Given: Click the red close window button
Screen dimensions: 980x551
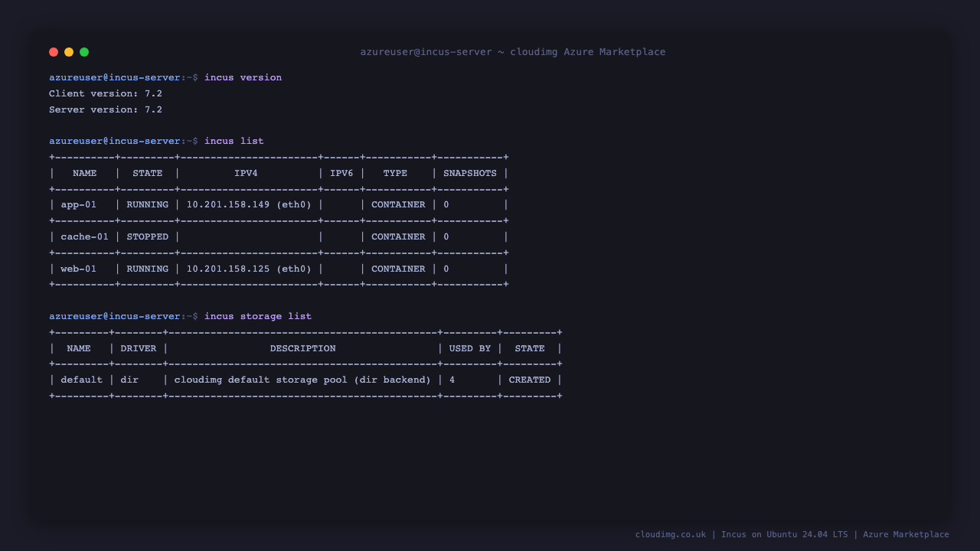Looking at the screenshot, I should coord(54,52).
